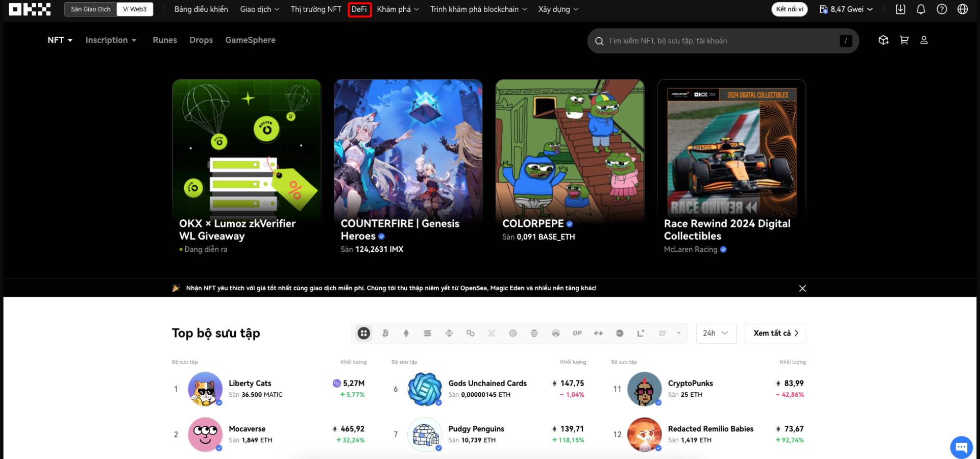Click the party popper announcement icon
This screenshot has height=459, width=980.
176,288
